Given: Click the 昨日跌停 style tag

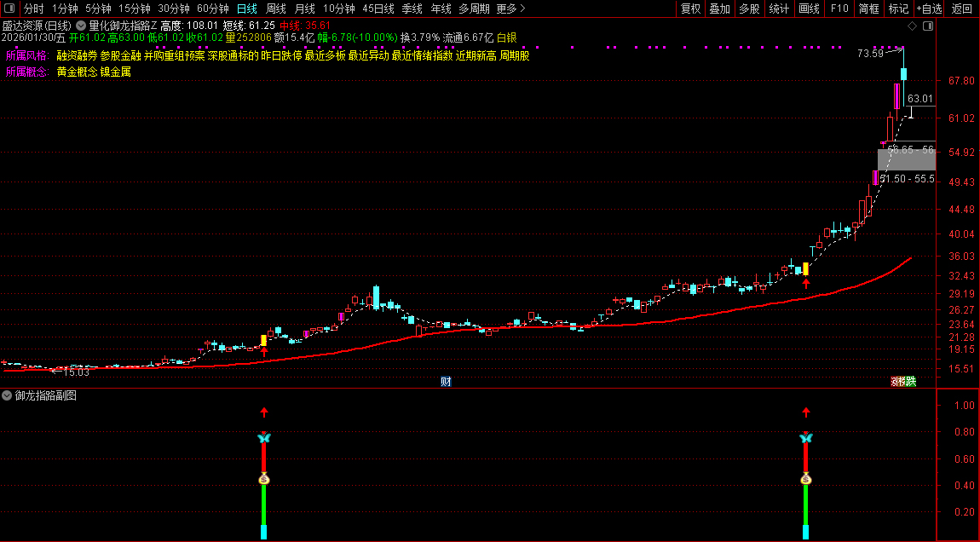Looking at the screenshot, I should tap(282, 55).
